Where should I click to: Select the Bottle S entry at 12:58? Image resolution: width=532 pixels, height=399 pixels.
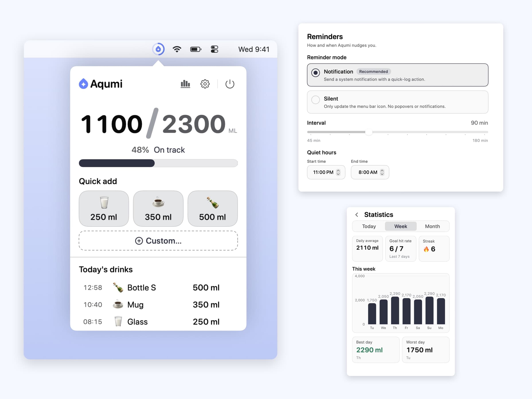(x=158, y=288)
